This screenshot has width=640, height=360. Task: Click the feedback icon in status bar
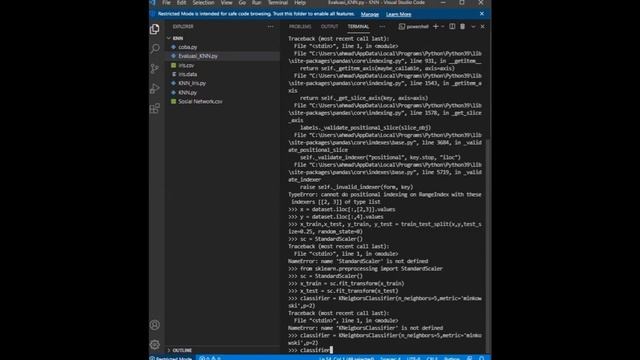pos(469,358)
